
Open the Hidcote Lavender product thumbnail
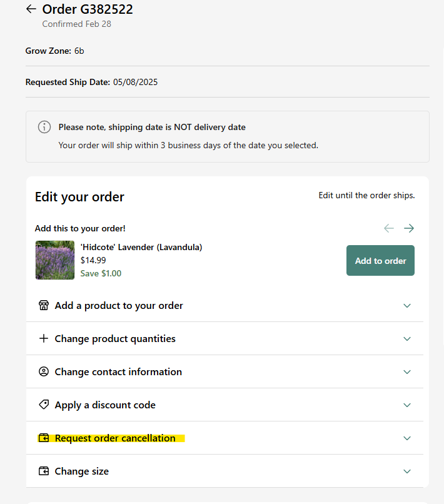point(55,260)
